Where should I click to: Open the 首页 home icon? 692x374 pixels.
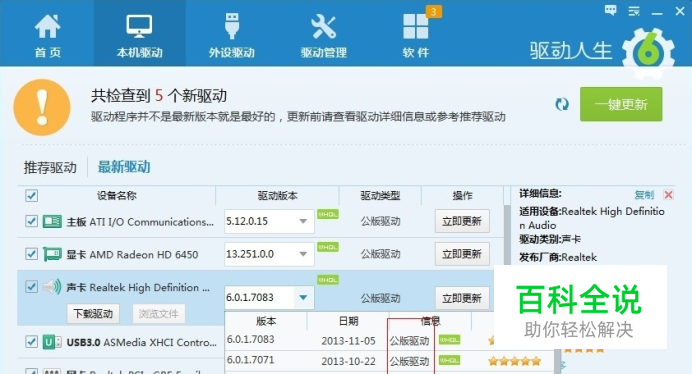[47, 26]
